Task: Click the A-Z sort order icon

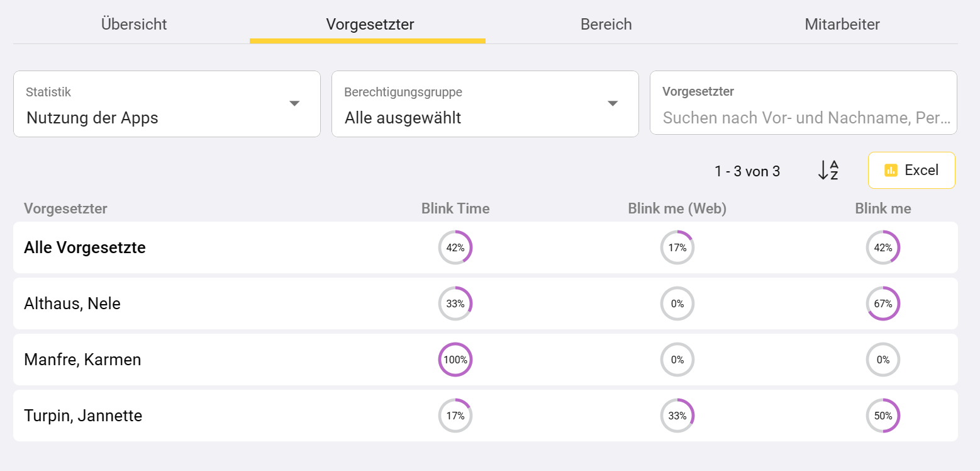Action: point(828,171)
